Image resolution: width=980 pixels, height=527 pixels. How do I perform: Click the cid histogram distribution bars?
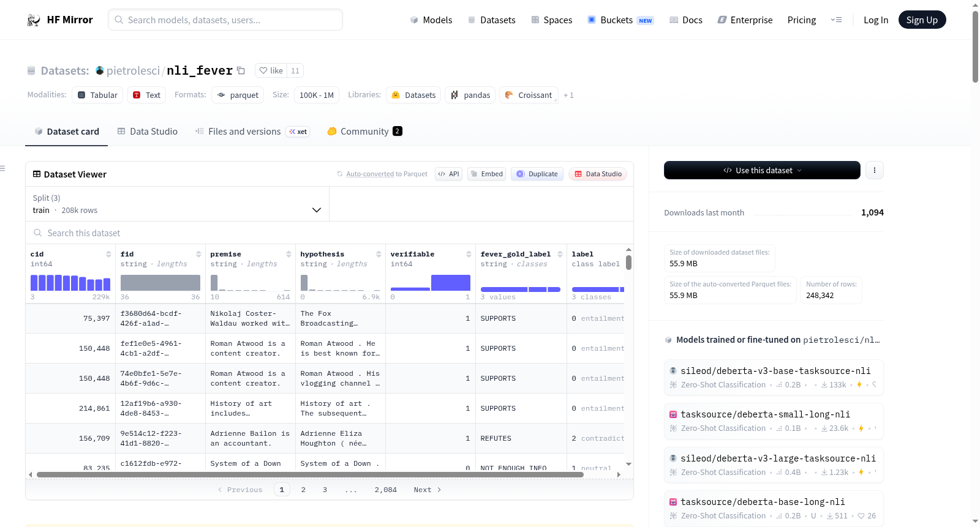pyautogui.click(x=70, y=283)
